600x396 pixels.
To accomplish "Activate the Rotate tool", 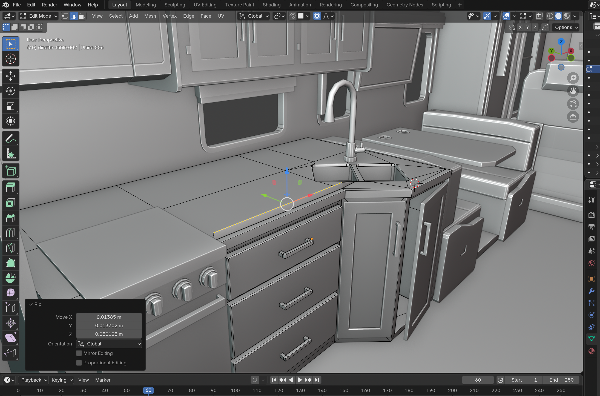I will [10, 91].
